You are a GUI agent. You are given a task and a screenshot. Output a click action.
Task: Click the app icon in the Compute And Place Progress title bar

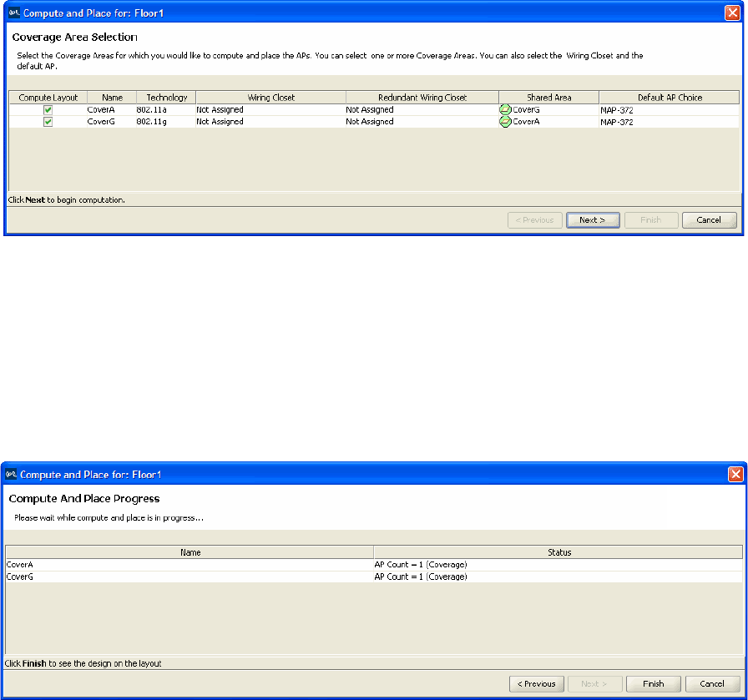coord(13,474)
